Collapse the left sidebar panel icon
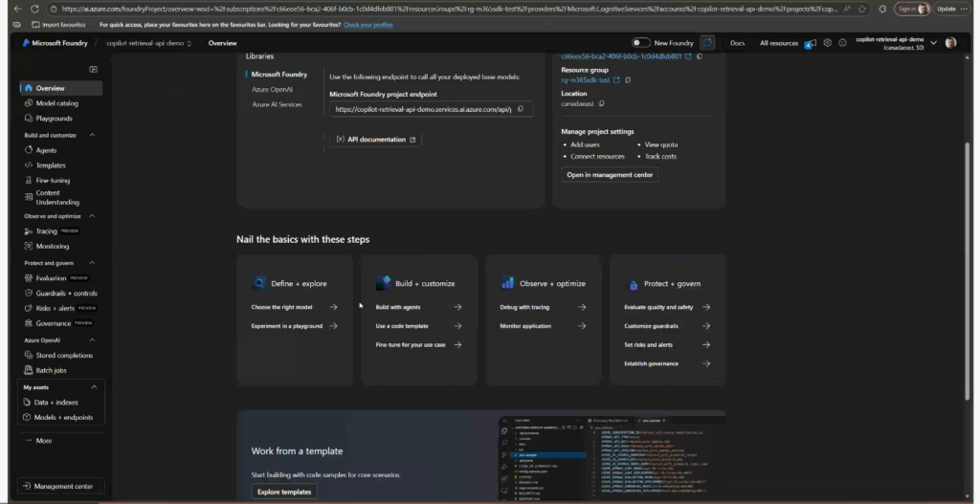This screenshot has width=980, height=504. [93, 69]
